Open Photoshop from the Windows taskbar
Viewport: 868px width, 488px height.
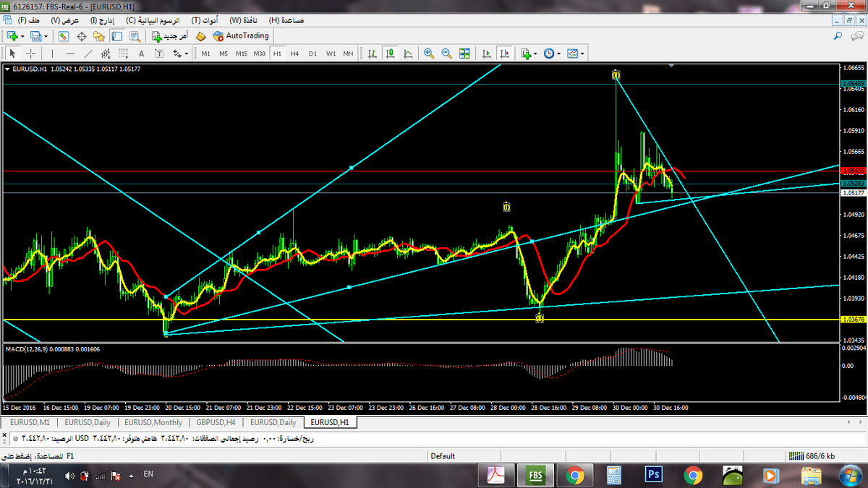[654, 475]
